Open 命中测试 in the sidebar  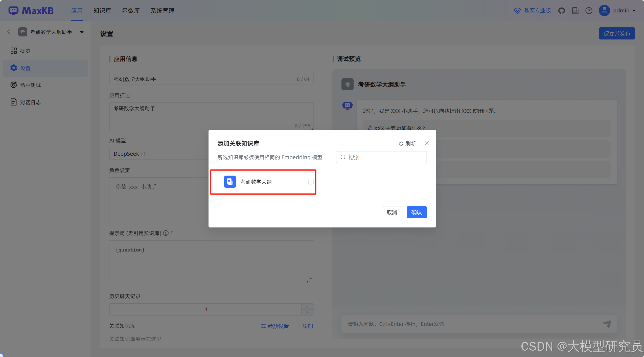point(30,85)
